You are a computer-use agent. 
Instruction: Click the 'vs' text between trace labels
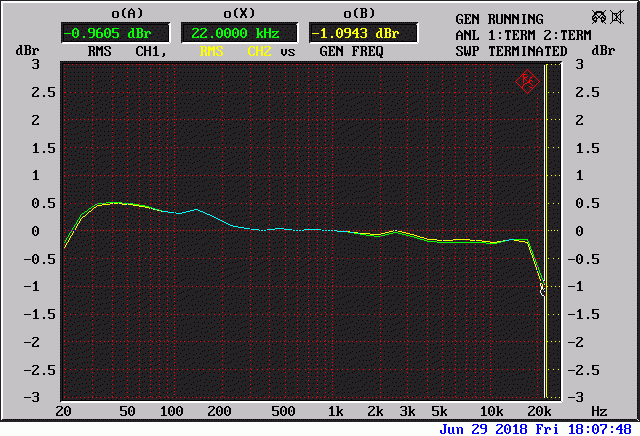[x=288, y=52]
